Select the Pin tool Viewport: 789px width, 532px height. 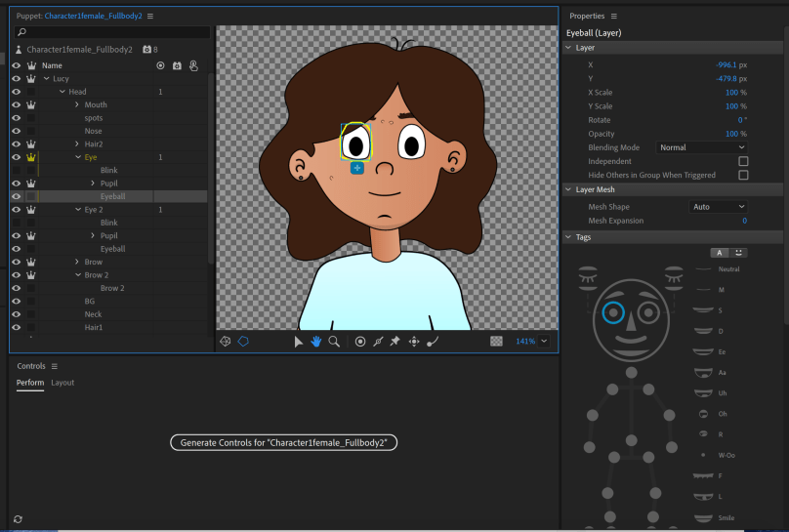pos(395,342)
